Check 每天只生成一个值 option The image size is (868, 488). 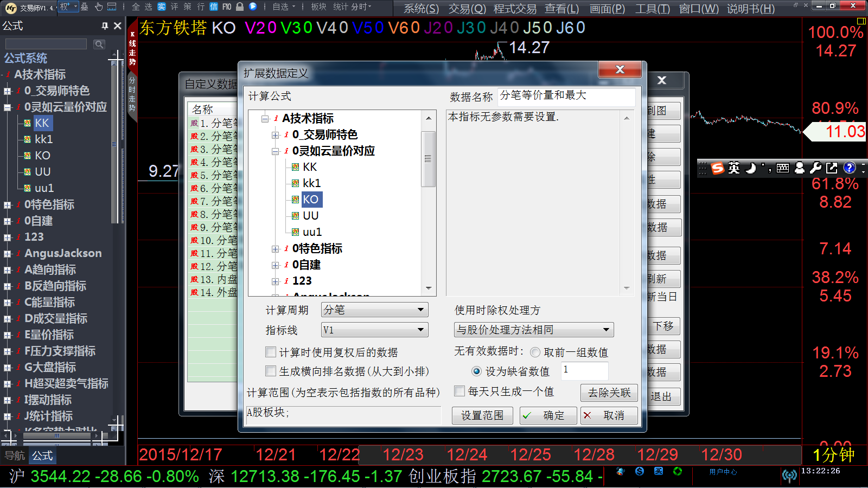459,391
